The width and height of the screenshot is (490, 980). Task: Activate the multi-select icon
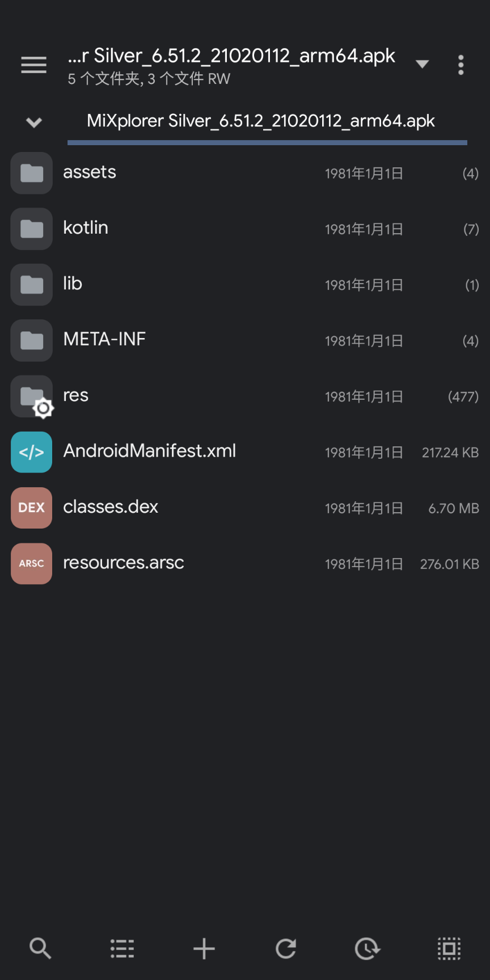449,948
